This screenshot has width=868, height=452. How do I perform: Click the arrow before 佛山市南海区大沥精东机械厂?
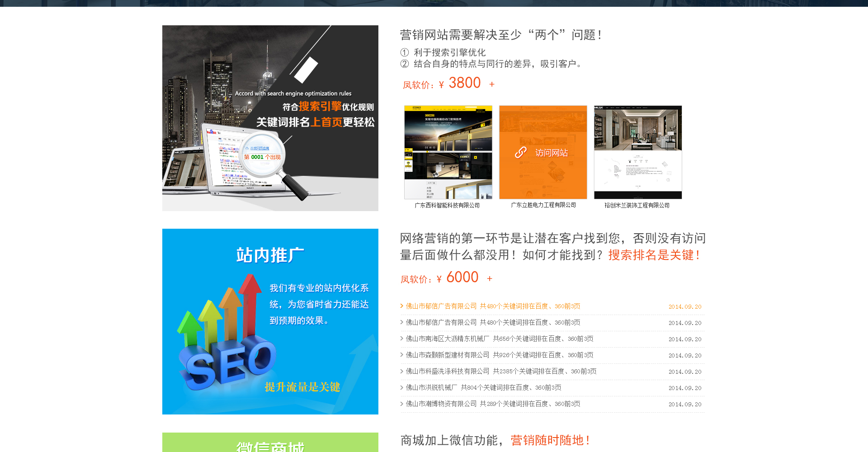pos(401,339)
